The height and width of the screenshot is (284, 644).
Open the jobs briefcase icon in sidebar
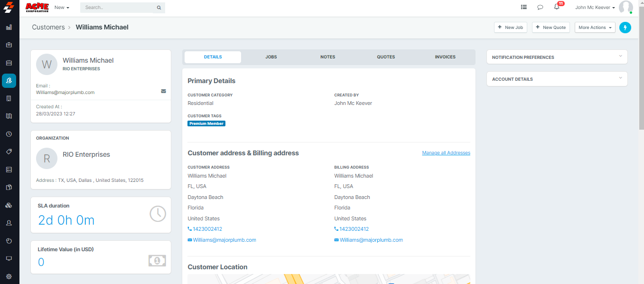click(x=9, y=45)
